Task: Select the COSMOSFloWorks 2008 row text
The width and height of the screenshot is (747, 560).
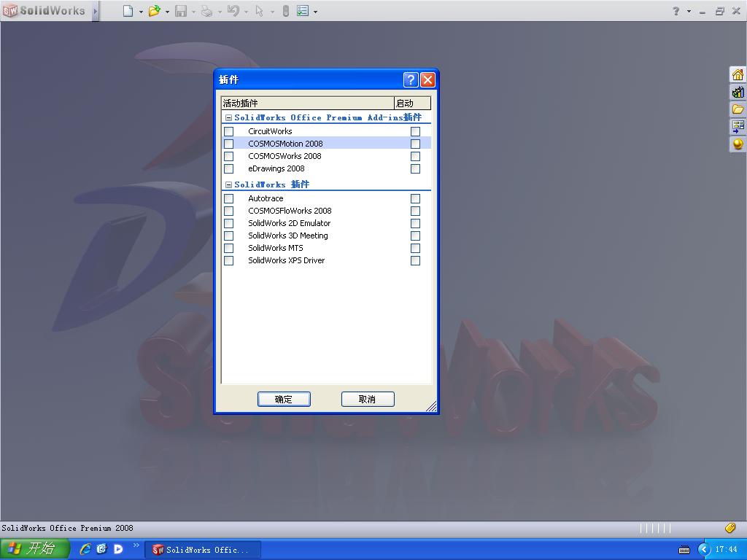Action: pyautogui.click(x=290, y=211)
